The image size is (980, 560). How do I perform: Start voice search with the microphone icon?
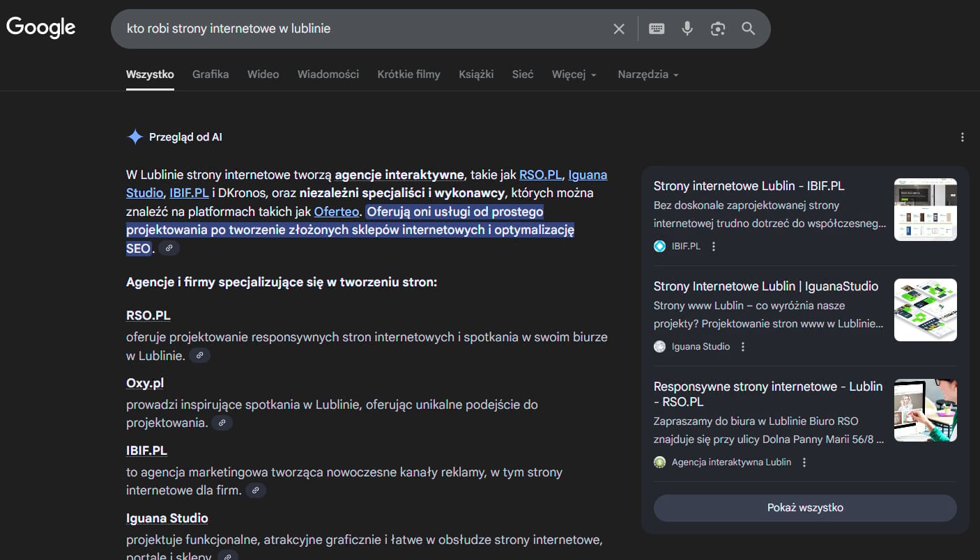(687, 29)
